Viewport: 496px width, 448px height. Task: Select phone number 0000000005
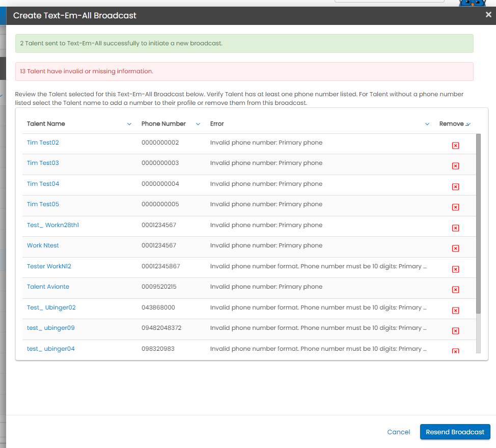click(160, 204)
